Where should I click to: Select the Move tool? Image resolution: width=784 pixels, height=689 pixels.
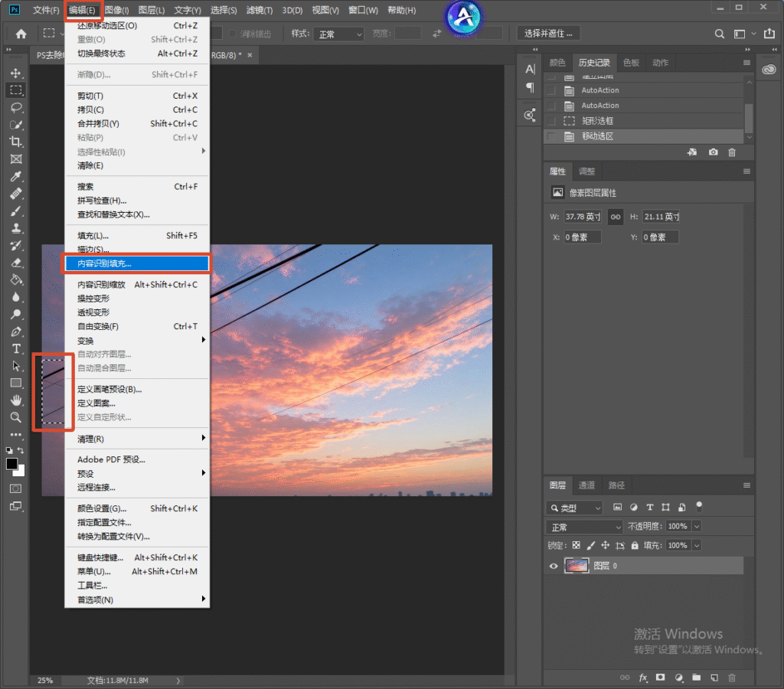tap(16, 73)
